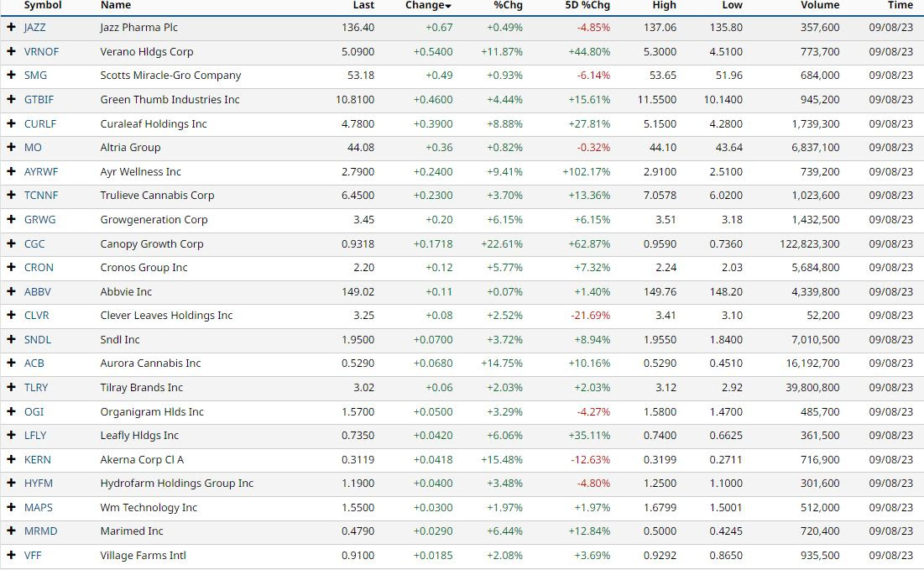Open the KERN symbol link
This screenshot has height=570, width=924.
38,459
